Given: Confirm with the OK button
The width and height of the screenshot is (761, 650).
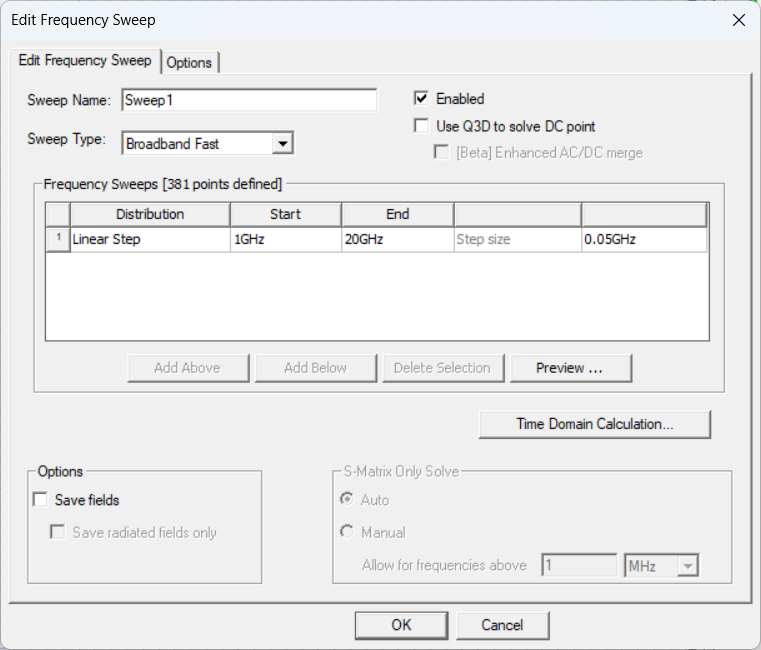Looking at the screenshot, I should [401, 625].
